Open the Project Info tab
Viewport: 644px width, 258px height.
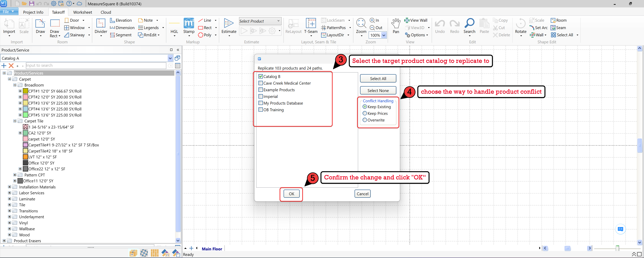tap(33, 12)
